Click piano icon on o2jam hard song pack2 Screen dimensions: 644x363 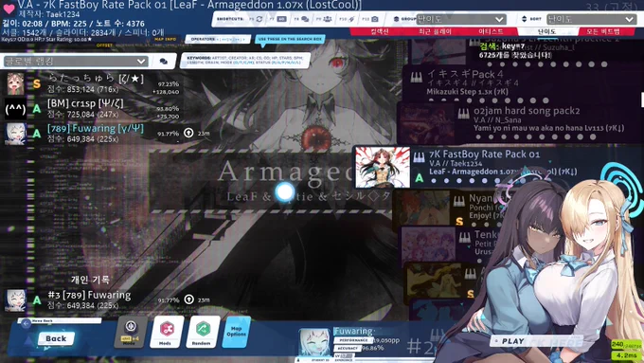click(463, 114)
